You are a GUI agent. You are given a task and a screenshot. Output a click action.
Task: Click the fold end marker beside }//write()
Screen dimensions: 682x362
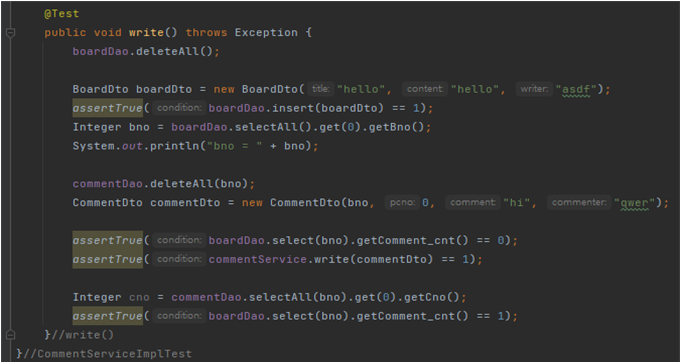coord(10,335)
